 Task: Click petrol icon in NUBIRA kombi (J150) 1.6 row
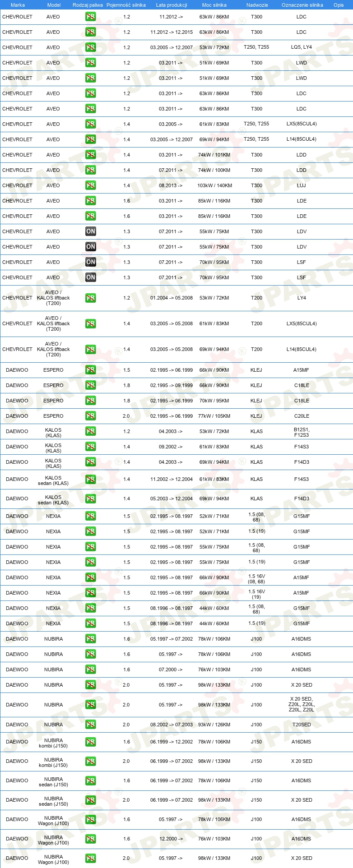click(x=91, y=742)
